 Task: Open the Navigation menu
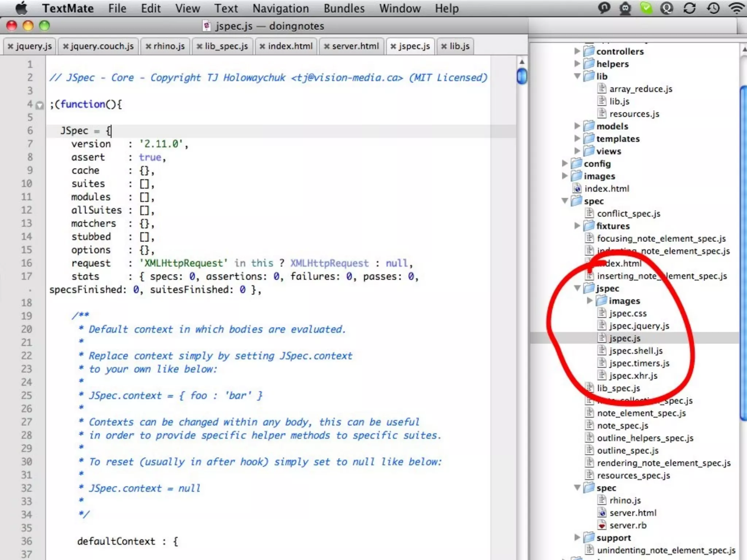pyautogui.click(x=280, y=8)
